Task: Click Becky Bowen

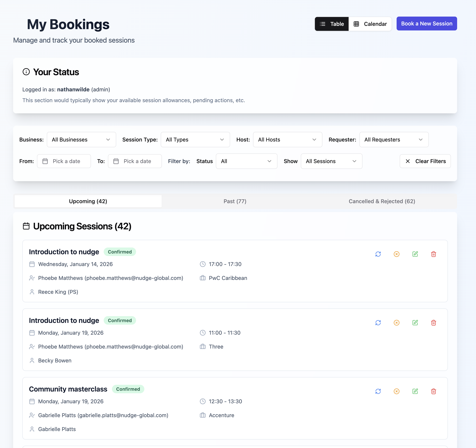Action: pyautogui.click(x=55, y=360)
